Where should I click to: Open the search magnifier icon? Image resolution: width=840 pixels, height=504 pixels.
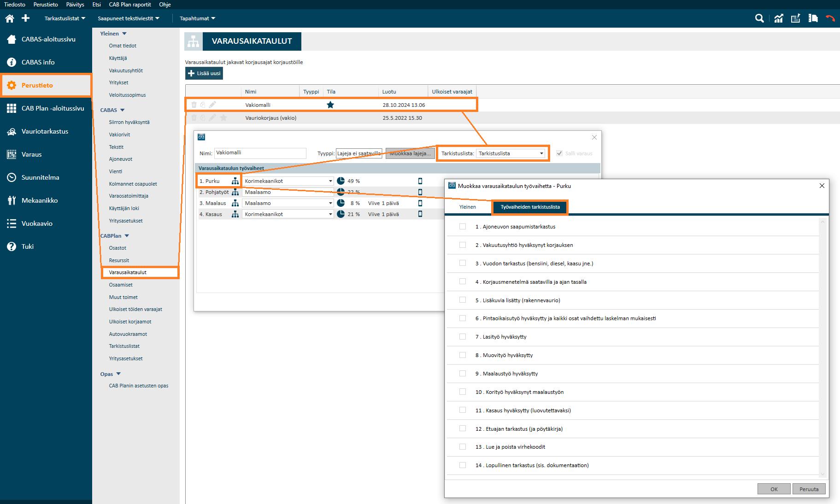click(759, 18)
